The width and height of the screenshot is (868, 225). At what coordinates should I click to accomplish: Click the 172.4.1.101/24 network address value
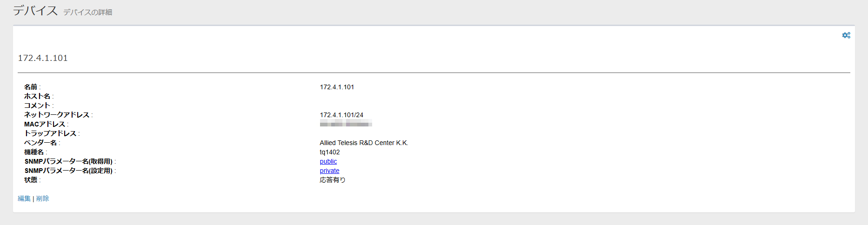[x=341, y=115]
